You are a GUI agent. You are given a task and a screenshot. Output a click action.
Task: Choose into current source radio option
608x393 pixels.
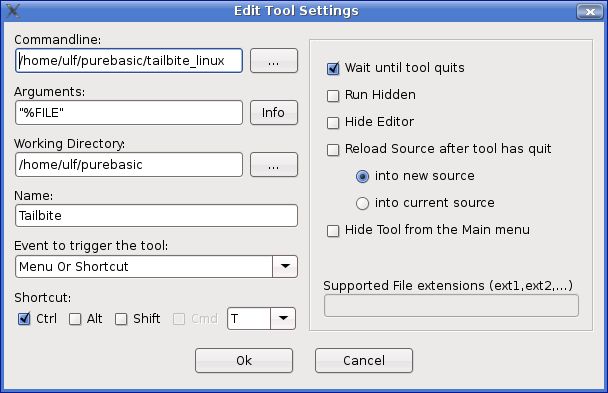click(x=362, y=203)
